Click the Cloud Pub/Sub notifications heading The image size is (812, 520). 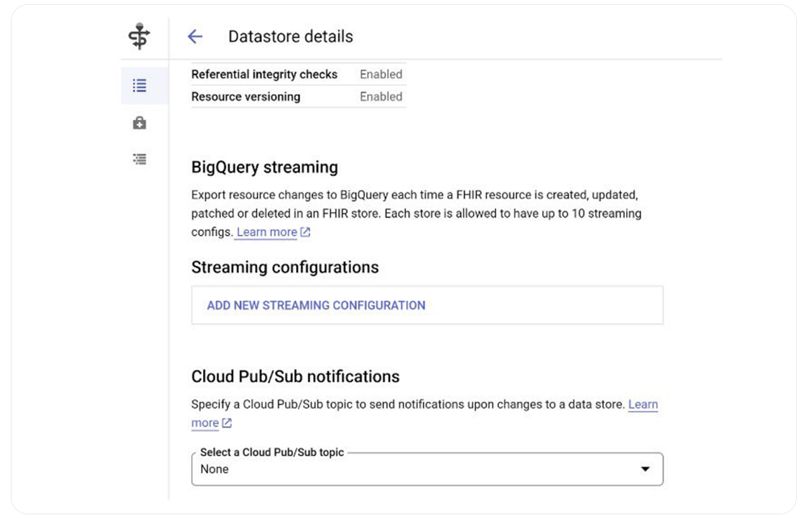pyautogui.click(x=295, y=376)
